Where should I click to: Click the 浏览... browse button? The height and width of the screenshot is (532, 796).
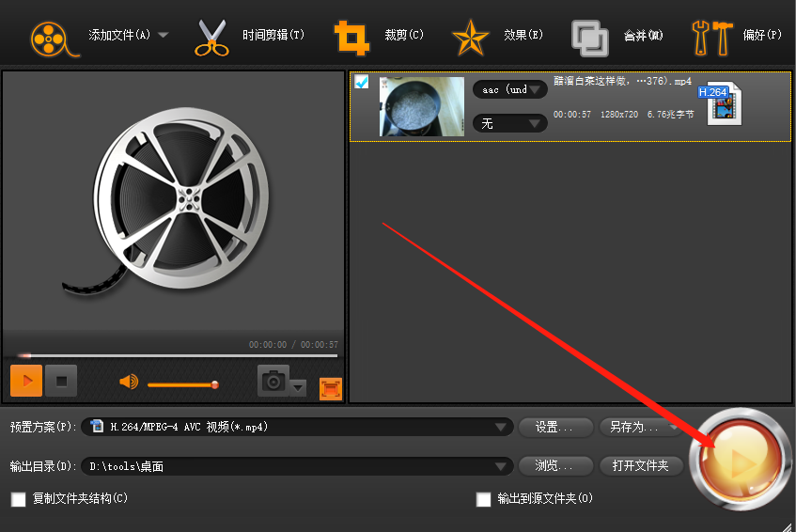tap(555, 466)
